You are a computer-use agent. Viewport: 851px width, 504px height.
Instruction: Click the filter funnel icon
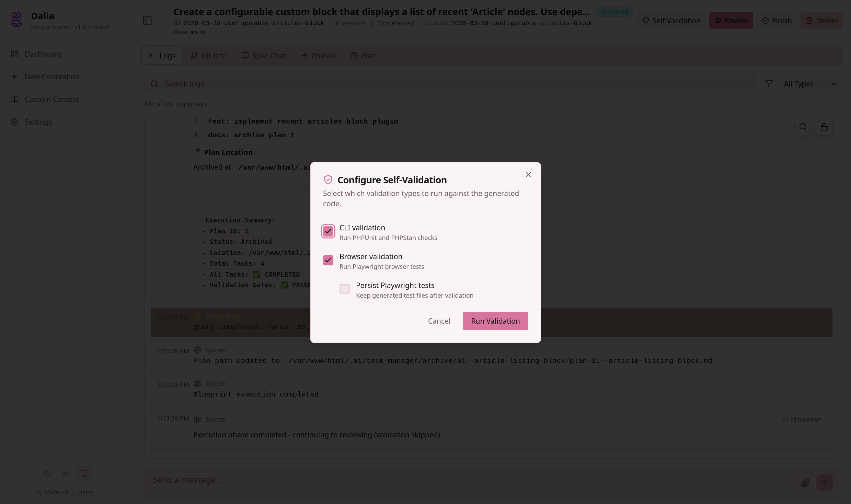click(x=769, y=84)
